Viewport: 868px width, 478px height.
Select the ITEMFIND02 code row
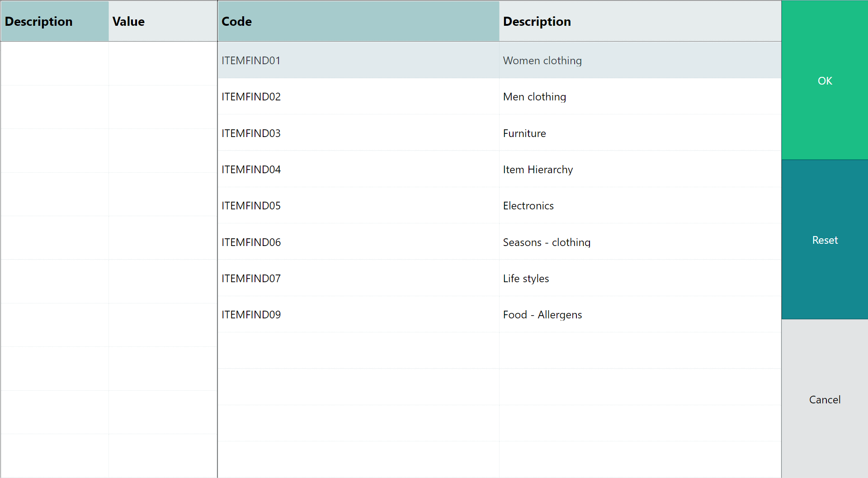tap(251, 97)
